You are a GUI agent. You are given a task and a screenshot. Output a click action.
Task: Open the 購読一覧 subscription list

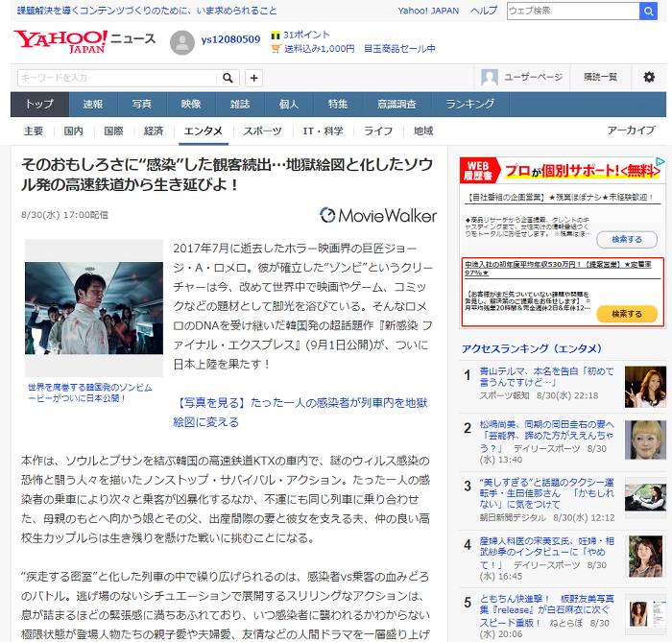coord(600,77)
